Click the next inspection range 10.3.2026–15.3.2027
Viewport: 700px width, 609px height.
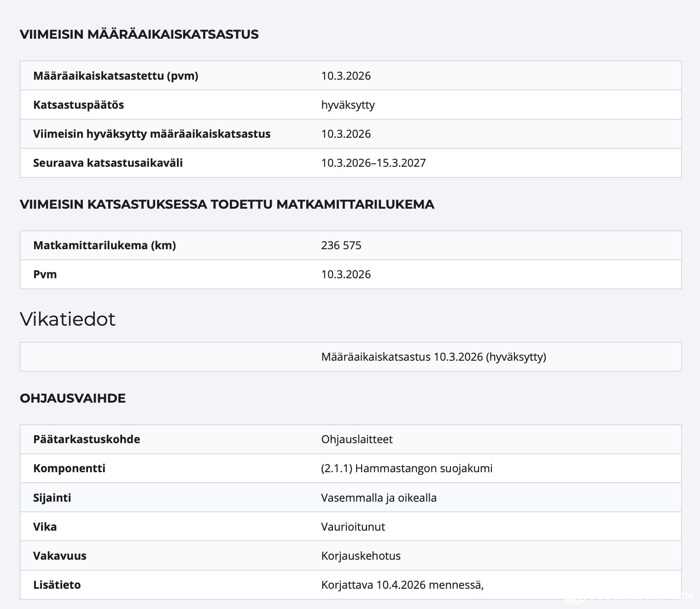coord(373,163)
